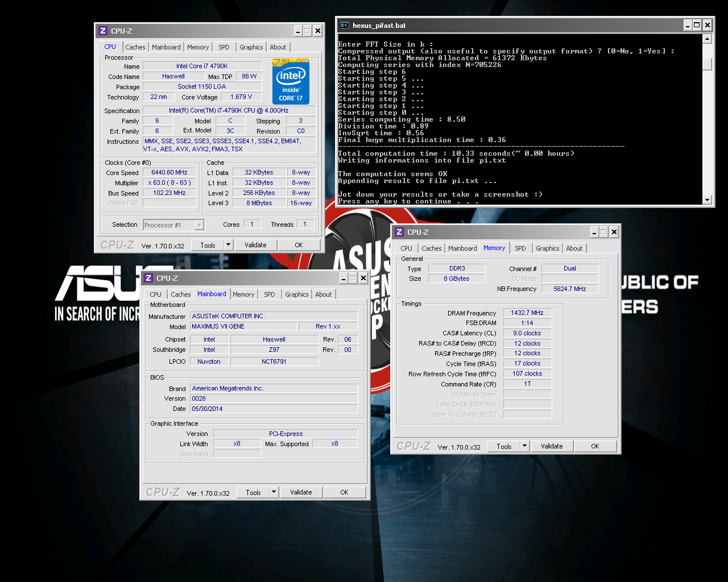The width and height of the screenshot is (728, 582).
Task: Click the Tools button in Memory window
Action: coord(504,446)
